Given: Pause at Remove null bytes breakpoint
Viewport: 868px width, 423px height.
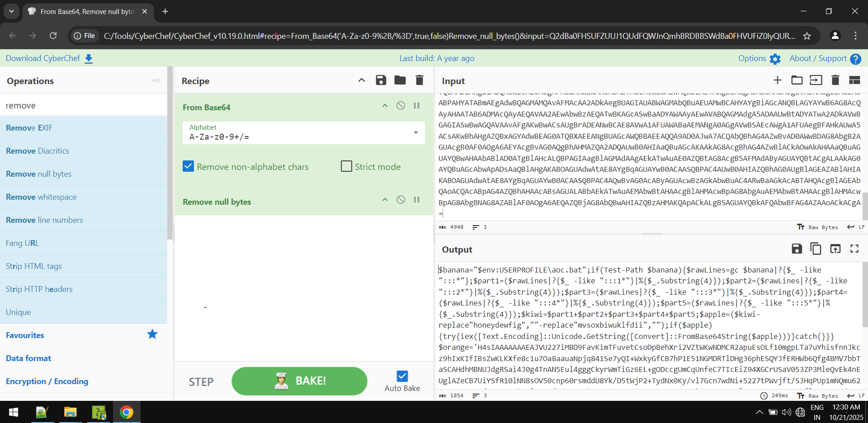Looking at the screenshot, I should [417, 200].
